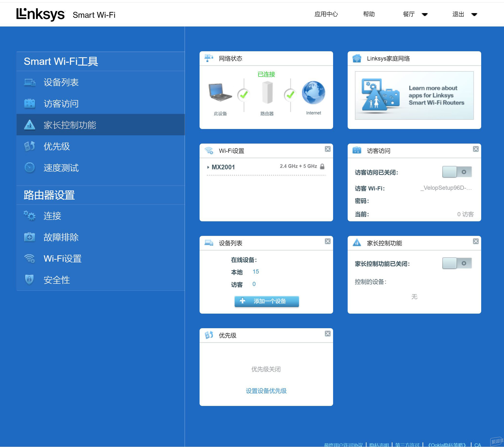
Task: Click the Wi-Fi设置 widget header icon
Action: 209,151
